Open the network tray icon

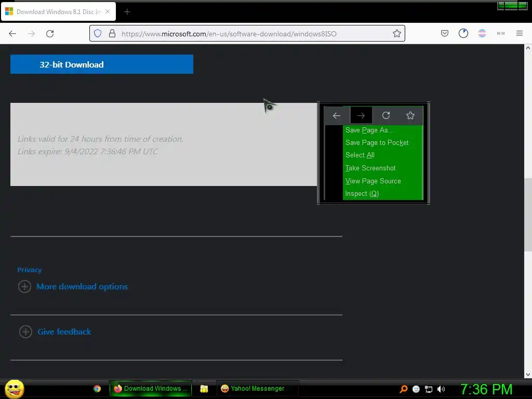(429, 389)
